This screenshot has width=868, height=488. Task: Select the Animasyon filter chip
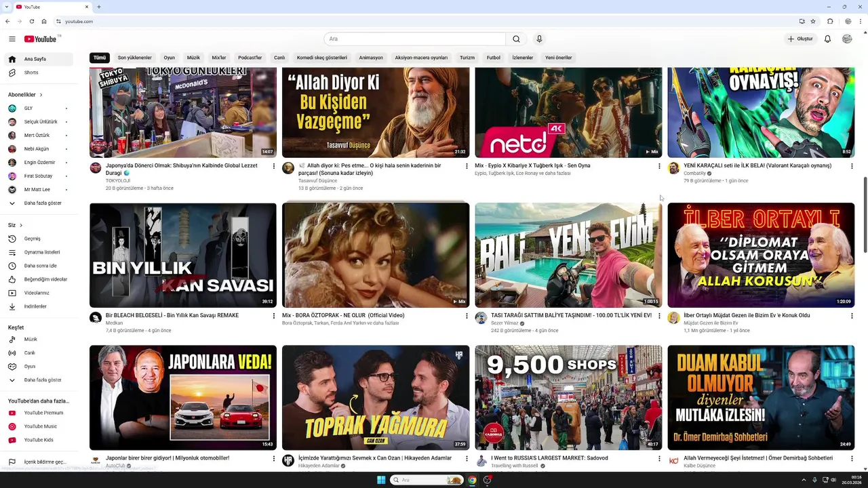(371, 58)
